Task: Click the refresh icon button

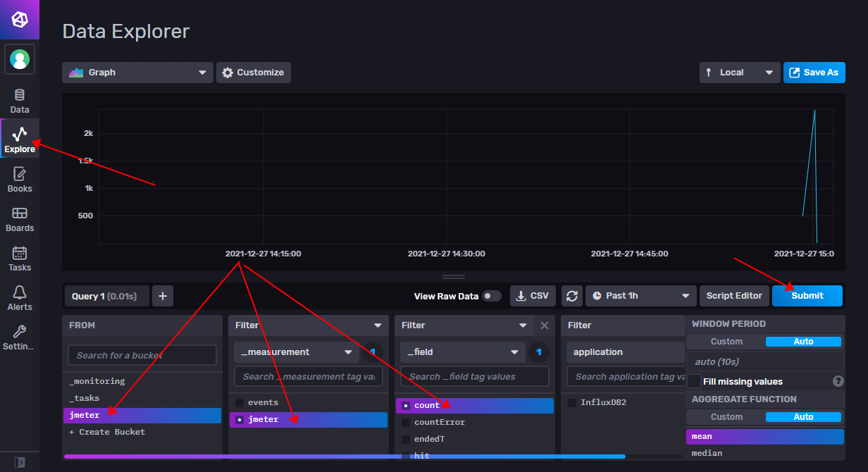Action: click(571, 296)
